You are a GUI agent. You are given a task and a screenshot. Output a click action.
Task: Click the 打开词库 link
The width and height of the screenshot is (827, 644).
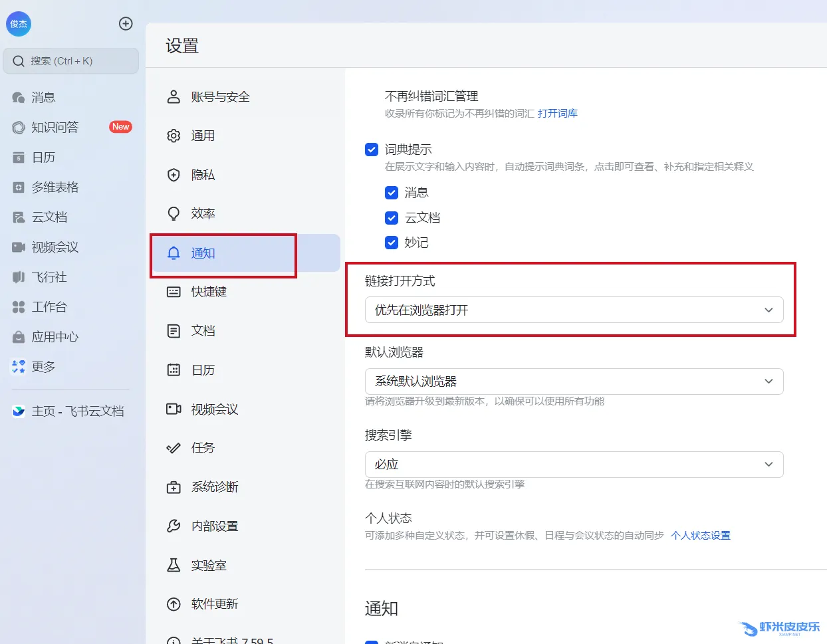coord(557,114)
